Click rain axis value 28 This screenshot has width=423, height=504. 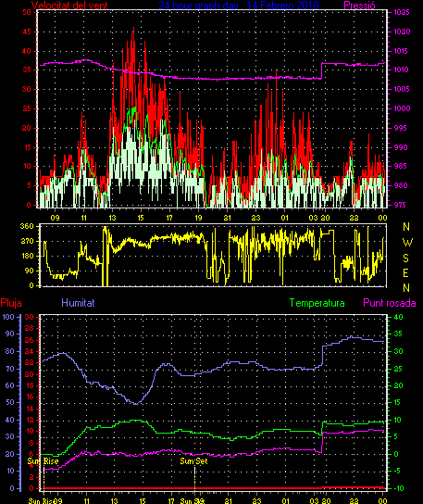[x=30, y=328]
